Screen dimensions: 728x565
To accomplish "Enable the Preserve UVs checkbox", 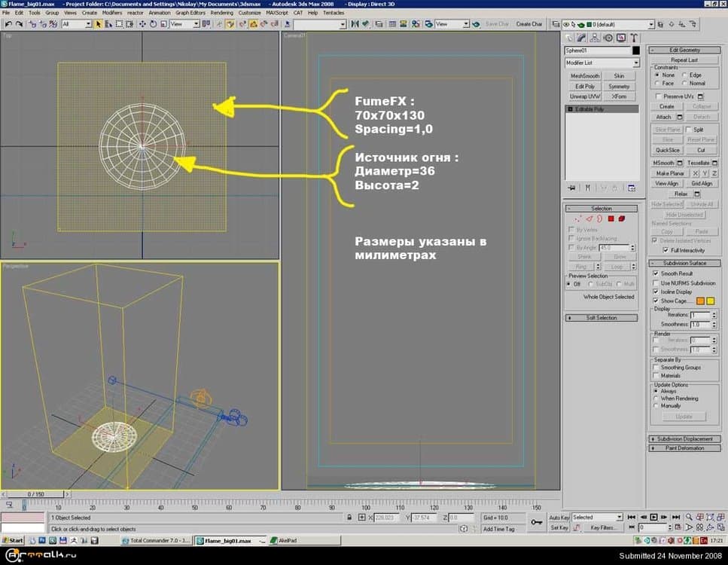I will (x=659, y=96).
